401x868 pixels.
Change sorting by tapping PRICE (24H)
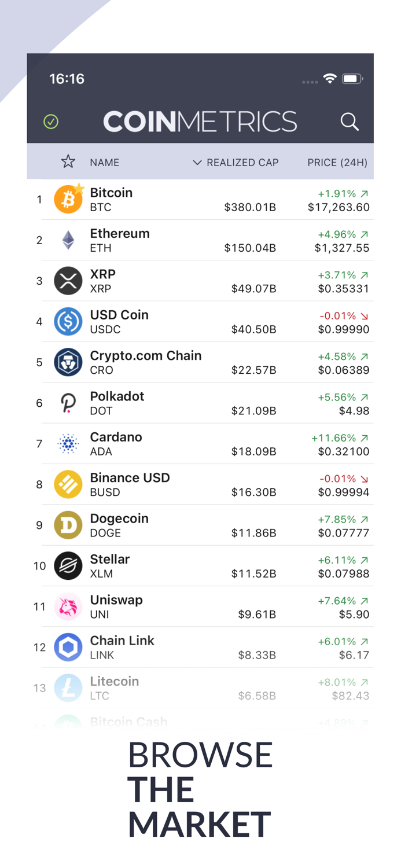pyautogui.click(x=337, y=163)
